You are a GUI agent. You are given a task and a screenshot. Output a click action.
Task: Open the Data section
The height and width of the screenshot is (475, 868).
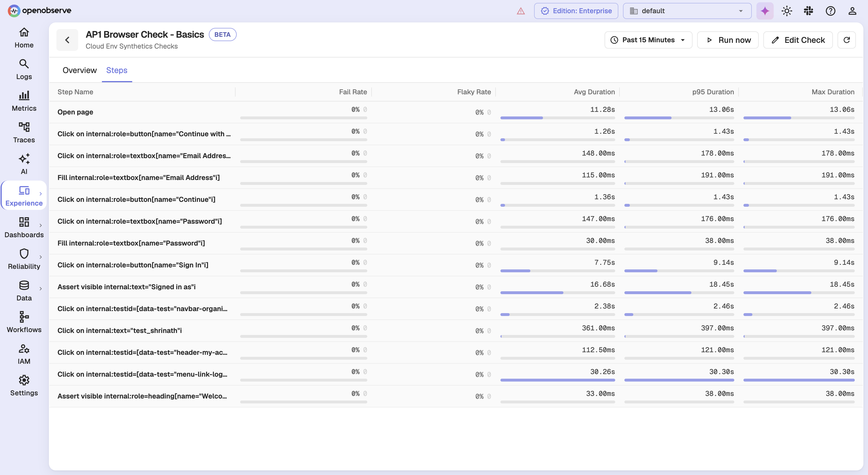click(24, 291)
